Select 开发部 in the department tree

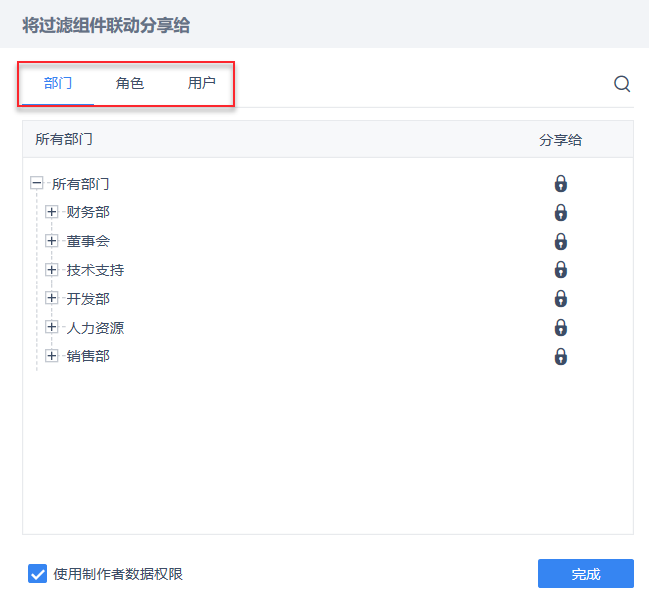[88, 299]
